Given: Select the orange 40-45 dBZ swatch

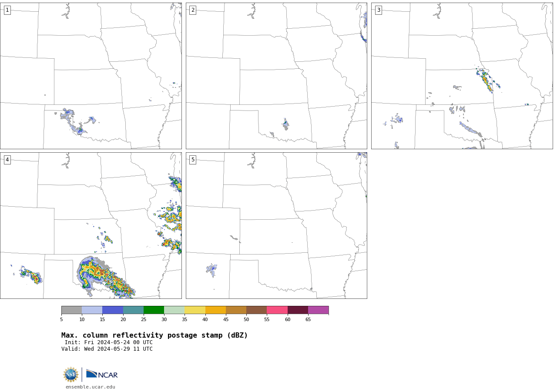Looking at the screenshot, I should (x=215, y=310).
